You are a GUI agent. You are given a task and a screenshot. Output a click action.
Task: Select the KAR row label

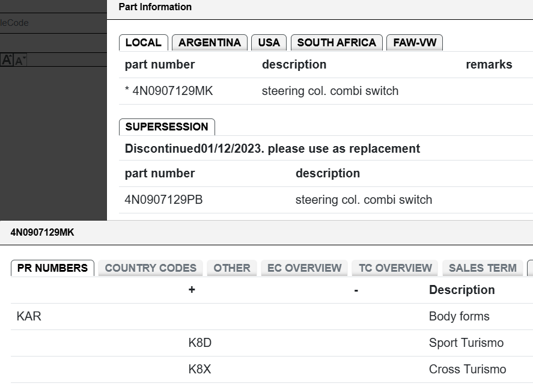[x=29, y=316]
